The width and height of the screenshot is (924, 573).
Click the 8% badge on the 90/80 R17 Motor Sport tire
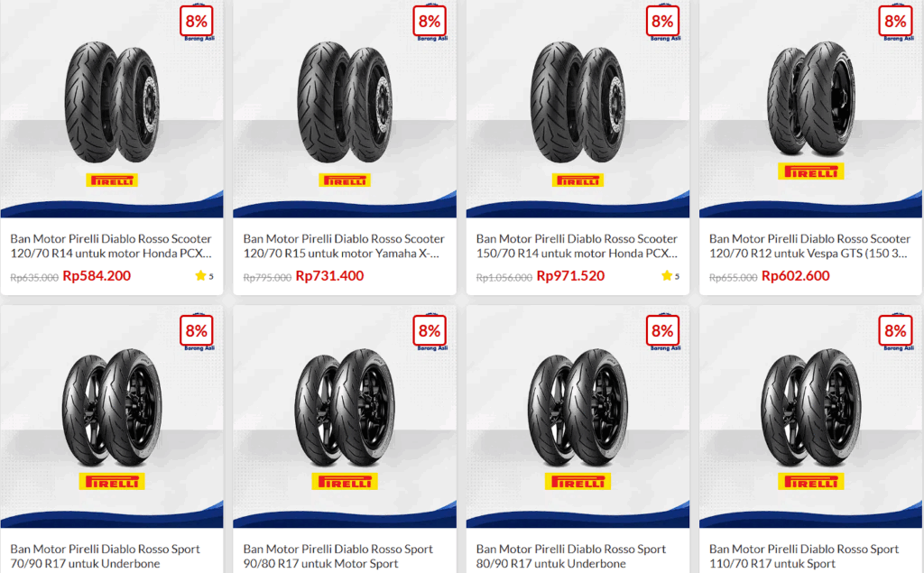429,331
